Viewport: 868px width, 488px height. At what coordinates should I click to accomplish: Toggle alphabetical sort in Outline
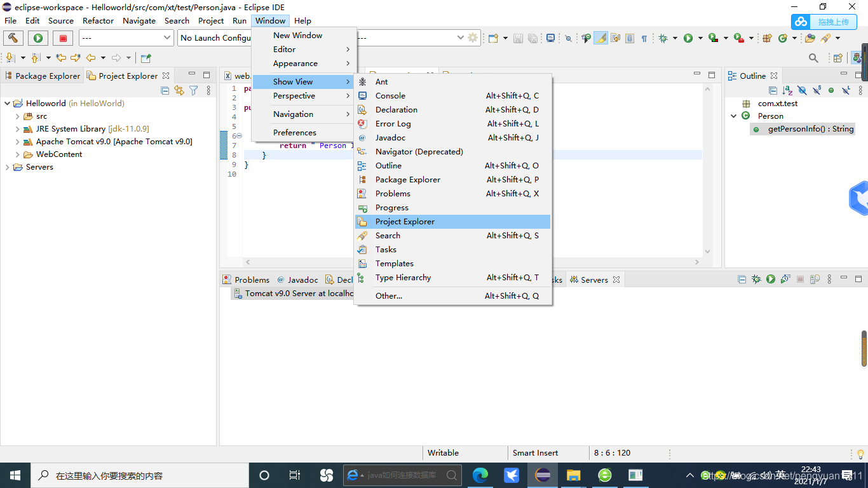tap(786, 90)
